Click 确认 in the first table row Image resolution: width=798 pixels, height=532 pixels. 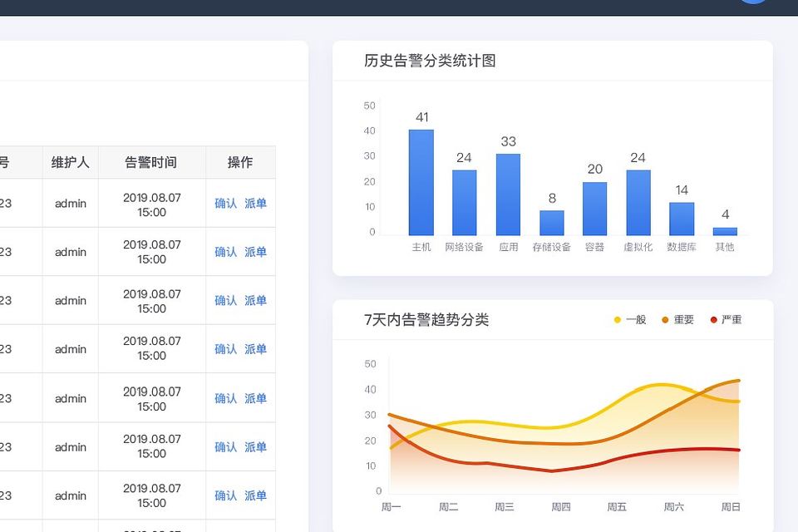coord(226,203)
